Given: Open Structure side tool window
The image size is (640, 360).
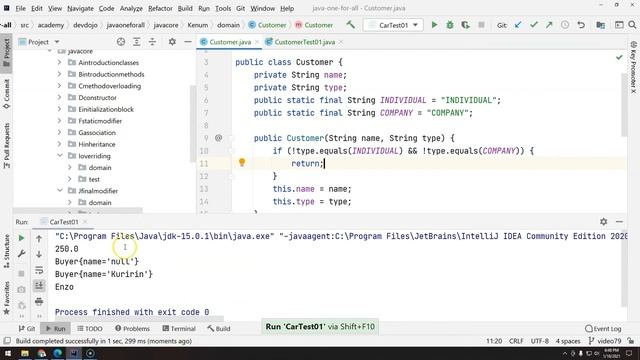Looking at the screenshot, I should (7, 251).
